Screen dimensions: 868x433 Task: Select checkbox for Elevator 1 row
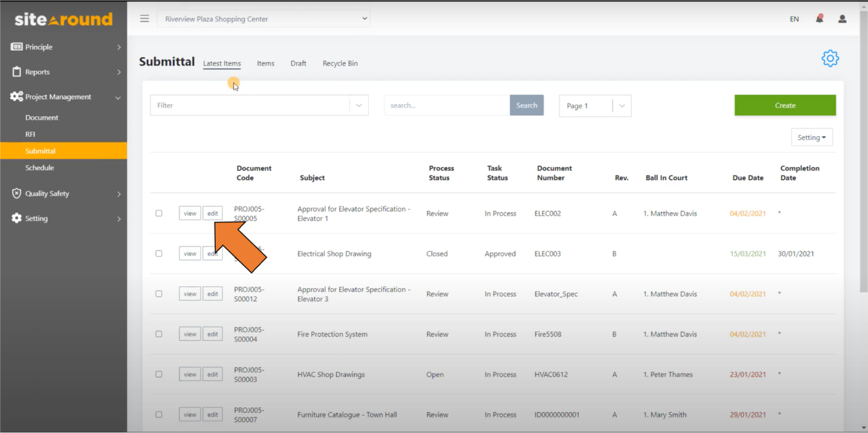click(159, 213)
